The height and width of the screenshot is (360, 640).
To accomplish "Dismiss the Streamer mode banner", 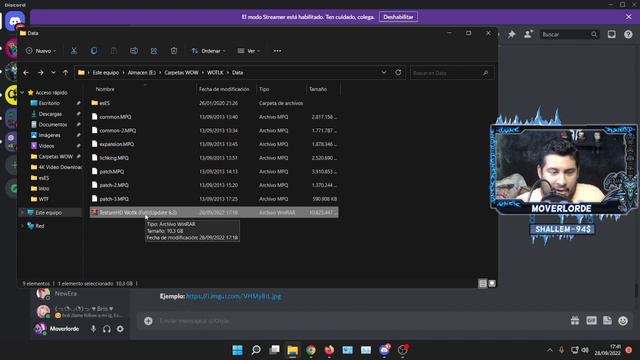I will click(629, 17).
